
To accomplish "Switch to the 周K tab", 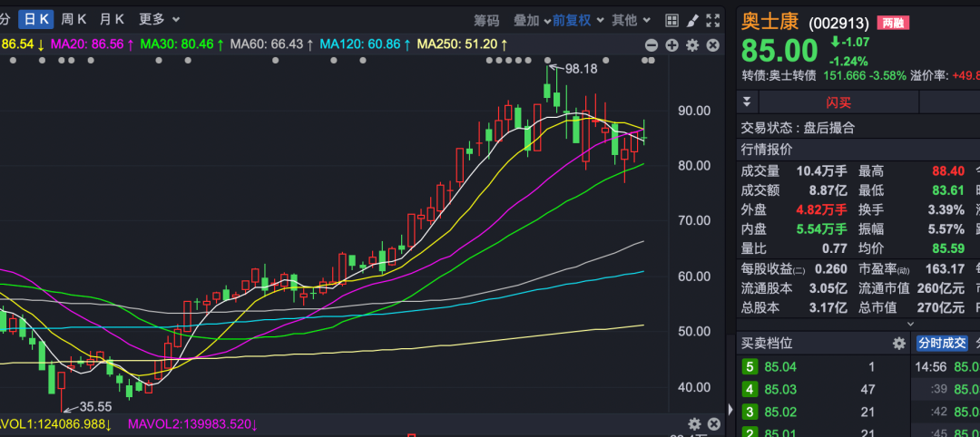I will click(x=73, y=20).
